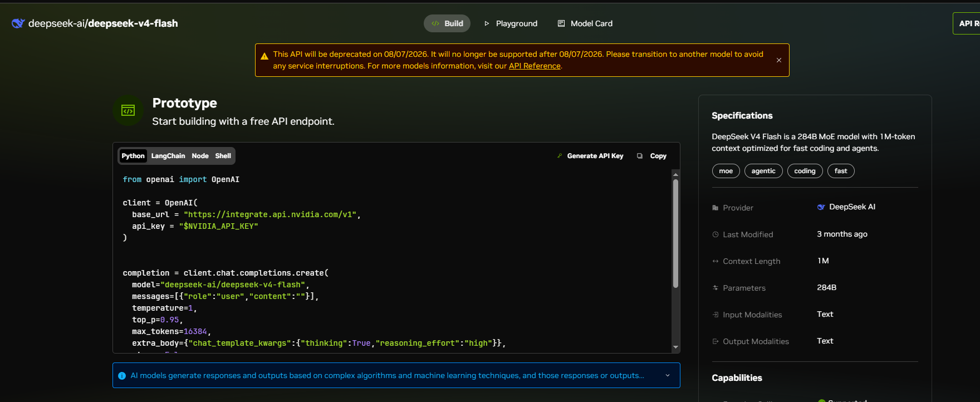Image resolution: width=980 pixels, height=402 pixels.
Task: Click the DeepSeek AI provider logo icon
Action: (x=821, y=207)
